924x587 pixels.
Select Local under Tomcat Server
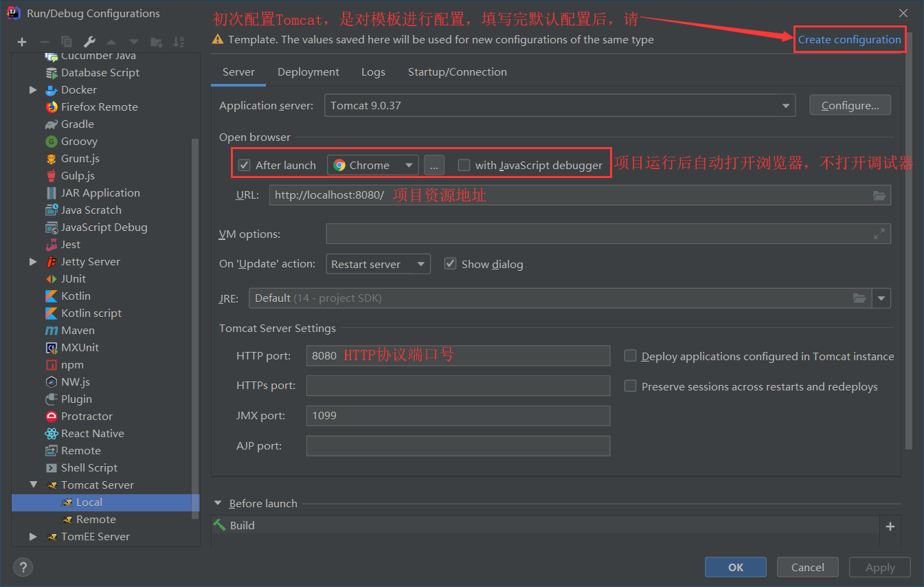tap(106, 502)
